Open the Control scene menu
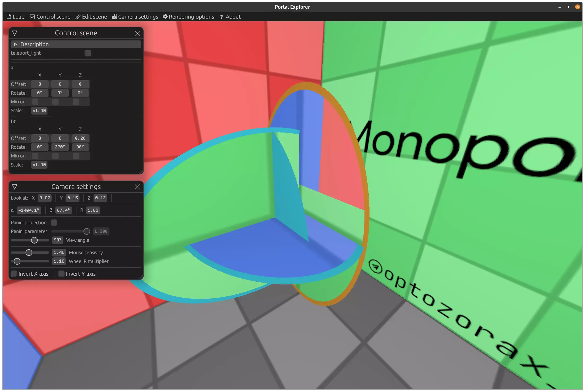The height and width of the screenshot is (392, 585). pyautogui.click(x=50, y=17)
